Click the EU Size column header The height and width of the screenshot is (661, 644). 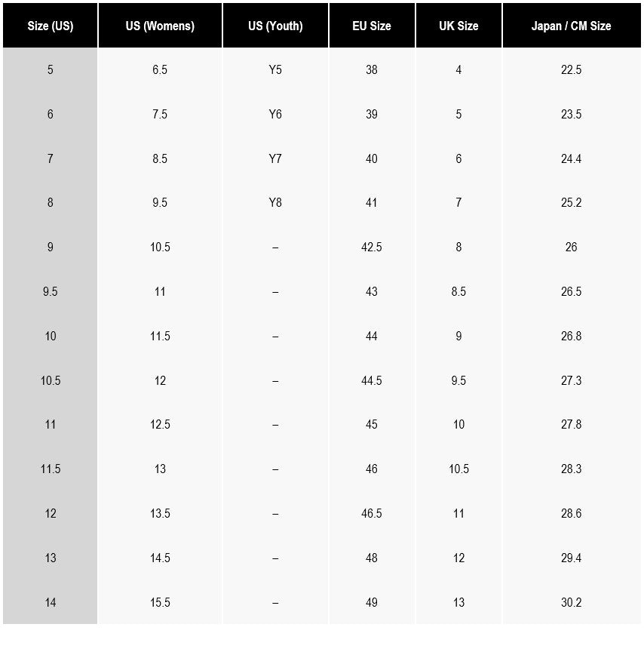pos(372,26)
